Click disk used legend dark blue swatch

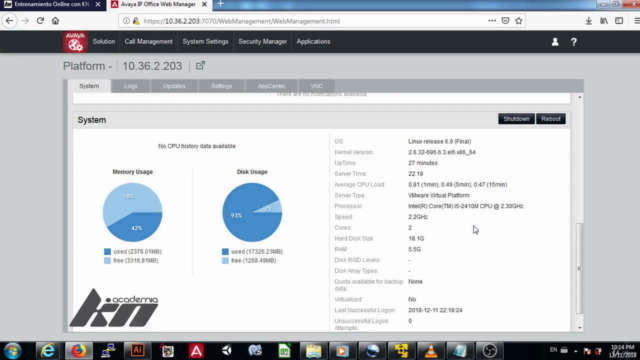225,251
